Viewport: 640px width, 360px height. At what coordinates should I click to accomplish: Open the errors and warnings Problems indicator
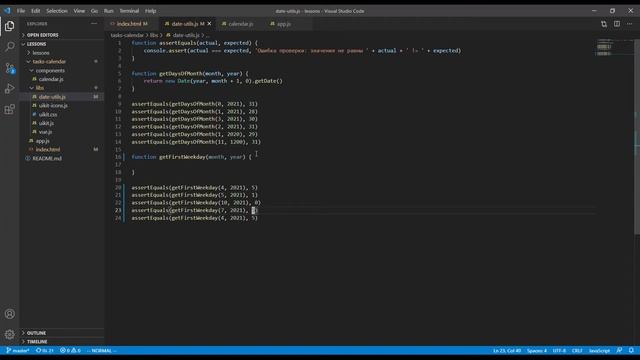point(70,351)
